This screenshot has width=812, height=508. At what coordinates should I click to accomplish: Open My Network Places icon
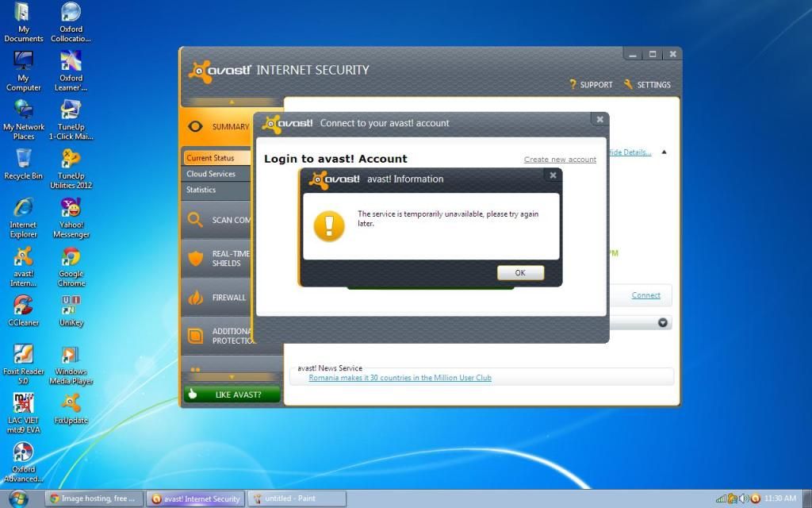point(23,120)
